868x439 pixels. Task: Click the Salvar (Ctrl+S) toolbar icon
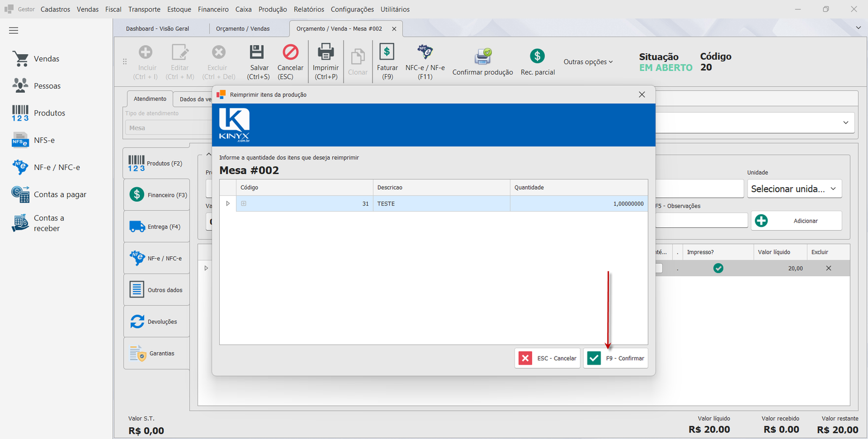click(x=257, y=52)
